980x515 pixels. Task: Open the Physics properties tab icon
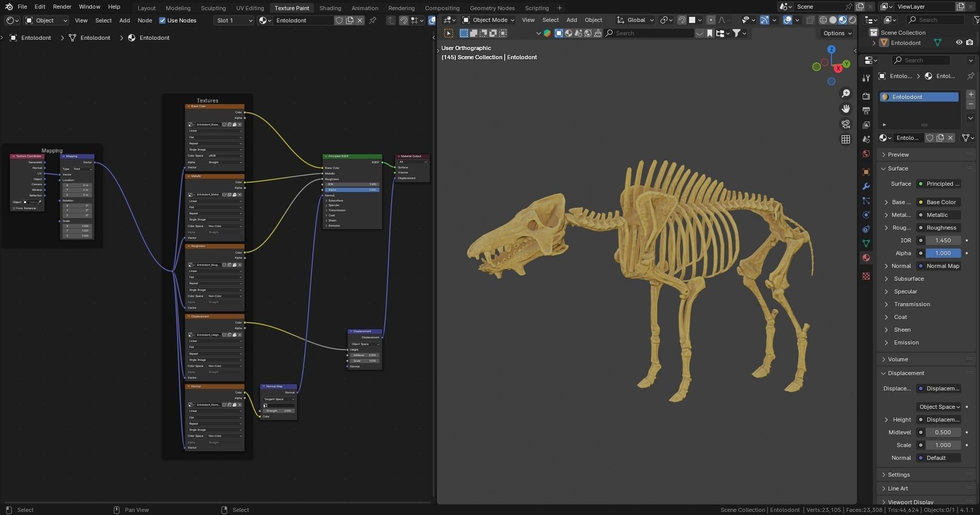pyautogui.click(x=866, y=215)
